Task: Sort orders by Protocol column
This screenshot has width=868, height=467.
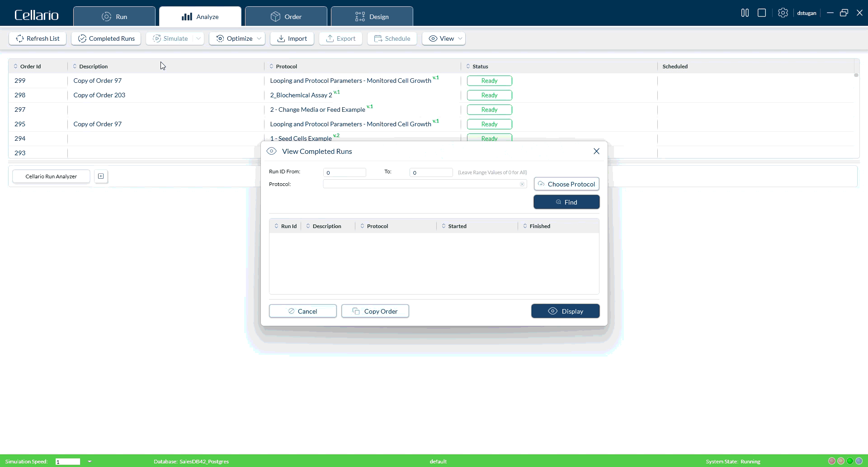Action: (x=283, y=66)
